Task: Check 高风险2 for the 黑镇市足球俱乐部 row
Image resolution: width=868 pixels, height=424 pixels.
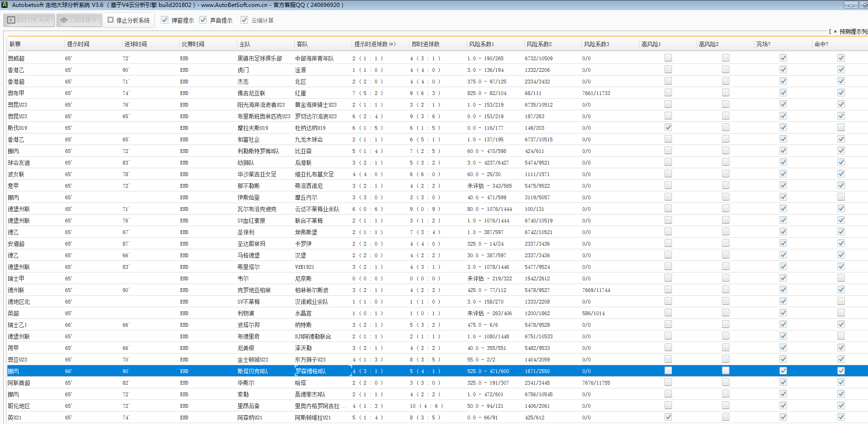Action: pyautogui.click(x=725, y=58)
